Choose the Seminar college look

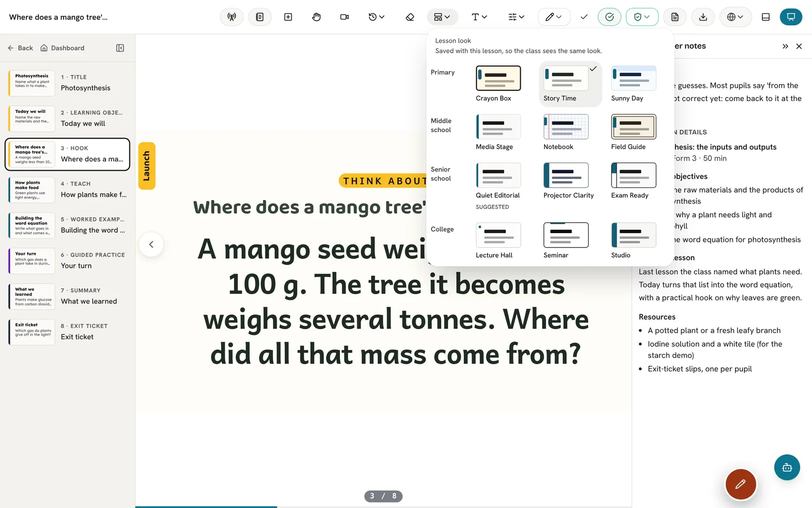(x=566, y=241)
